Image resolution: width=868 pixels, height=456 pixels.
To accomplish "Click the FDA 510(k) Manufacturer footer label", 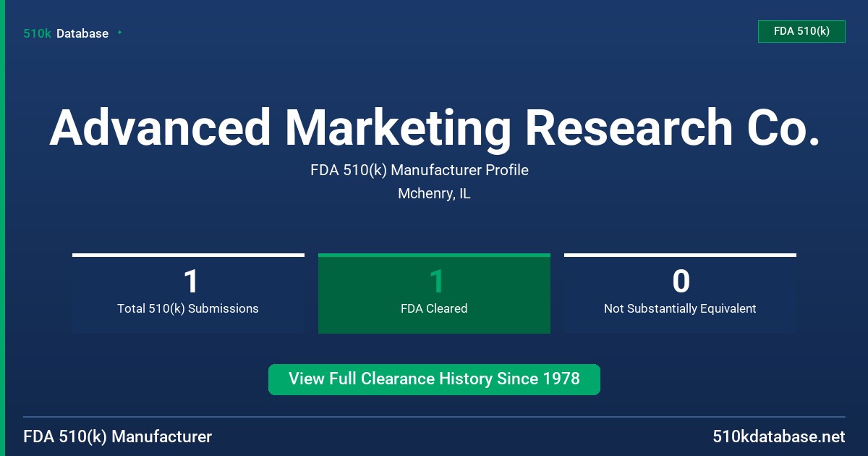I will 118,436.
